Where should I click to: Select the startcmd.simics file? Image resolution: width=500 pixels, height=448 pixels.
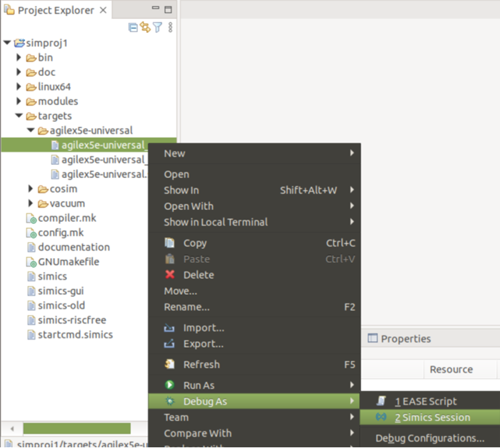75,335
